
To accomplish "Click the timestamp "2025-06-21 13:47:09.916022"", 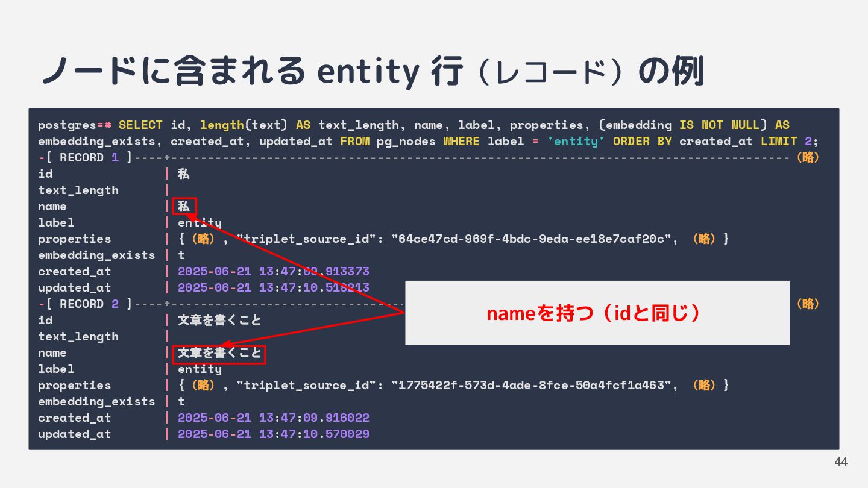I will 274,418.
